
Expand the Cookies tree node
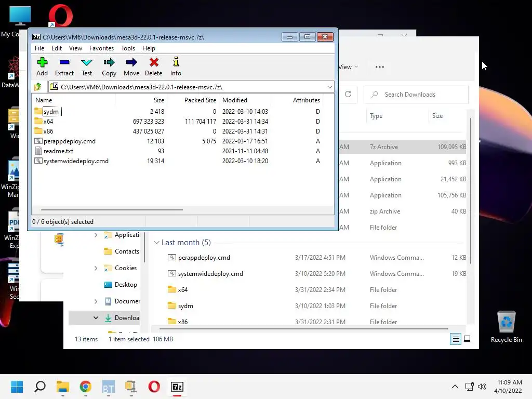tap(96, 268)
